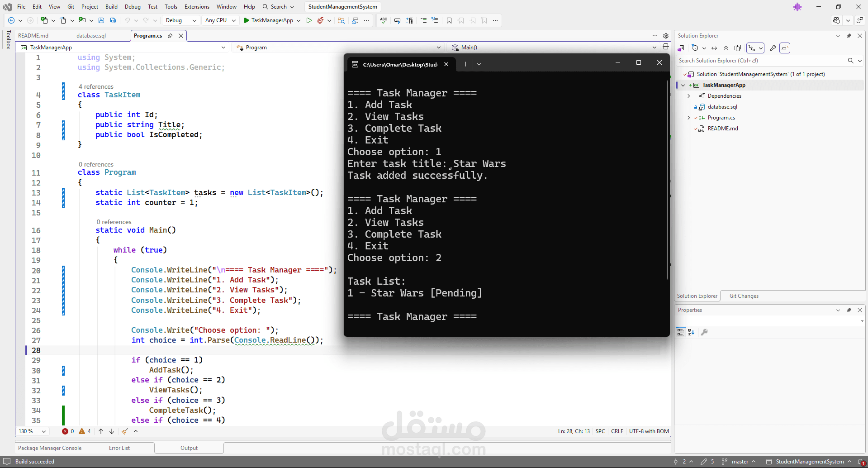Toggle Preview Selected Items icon
This screenshot has height=468, width=868.
coord(785,48)
